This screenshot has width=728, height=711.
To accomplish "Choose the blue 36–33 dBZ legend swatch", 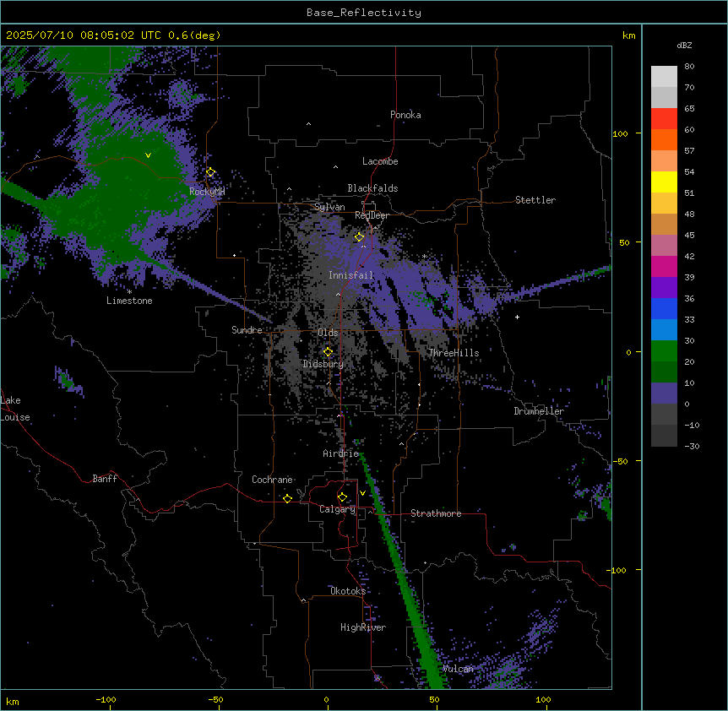I will pyautogui.click(x=664, y=308).
